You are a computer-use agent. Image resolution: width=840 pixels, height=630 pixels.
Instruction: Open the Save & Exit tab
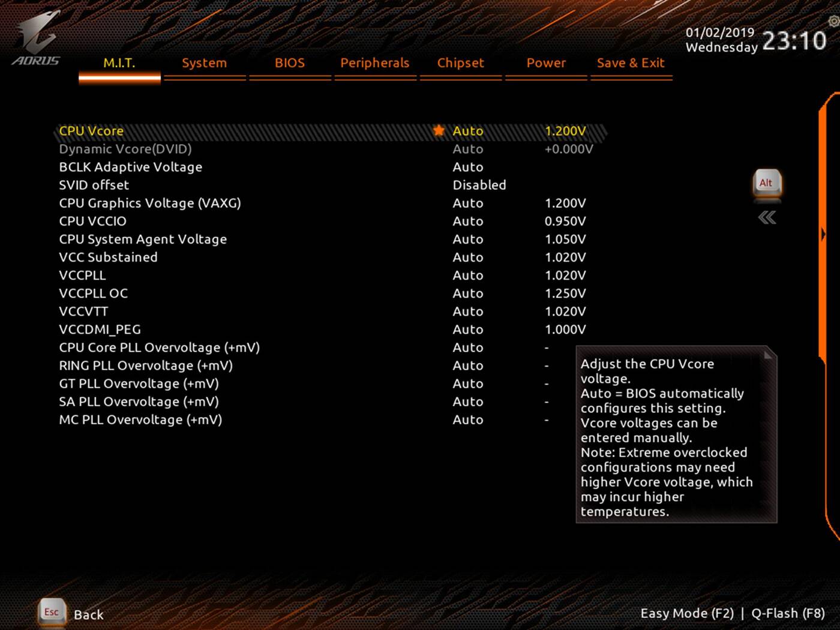(631, 63)
